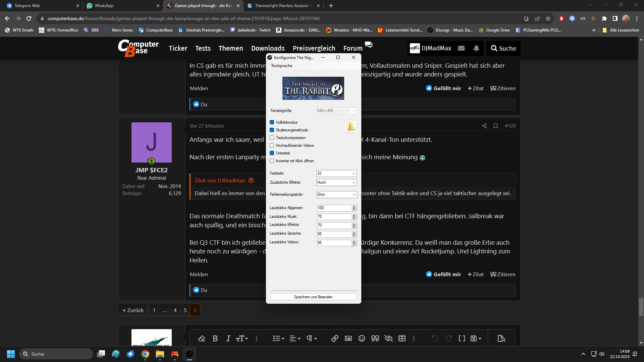Bookmark post #109

(495, 126)
